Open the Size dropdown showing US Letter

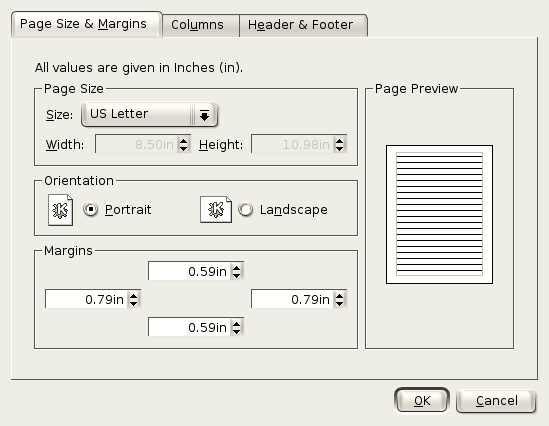[150, 114]
